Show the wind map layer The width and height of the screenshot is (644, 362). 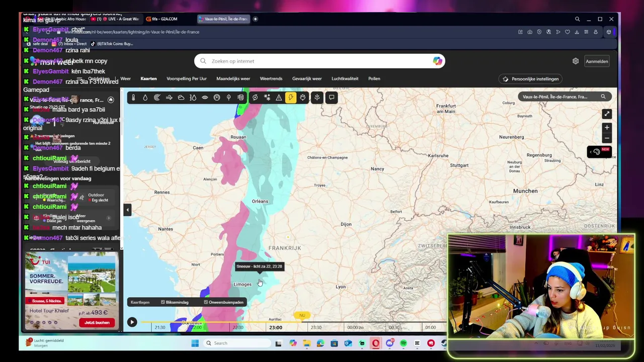pos(169,98)
